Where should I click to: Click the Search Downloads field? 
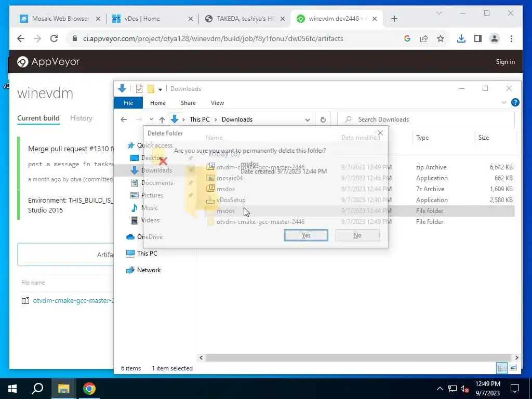pos(426,119)
